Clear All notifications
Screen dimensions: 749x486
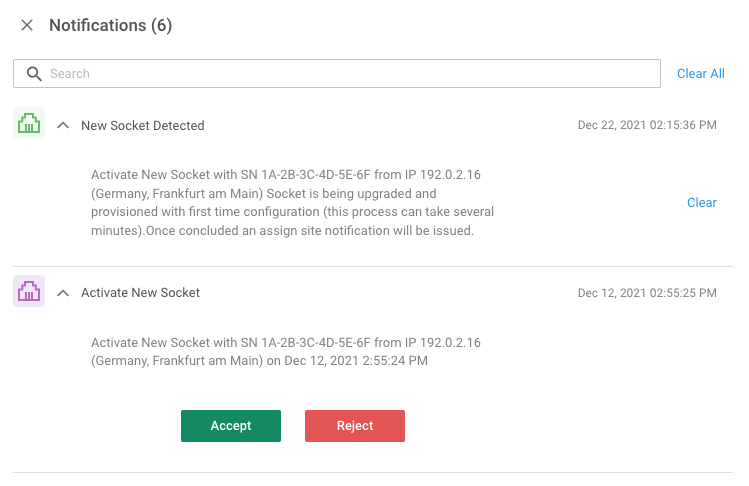tap(700, 74)
